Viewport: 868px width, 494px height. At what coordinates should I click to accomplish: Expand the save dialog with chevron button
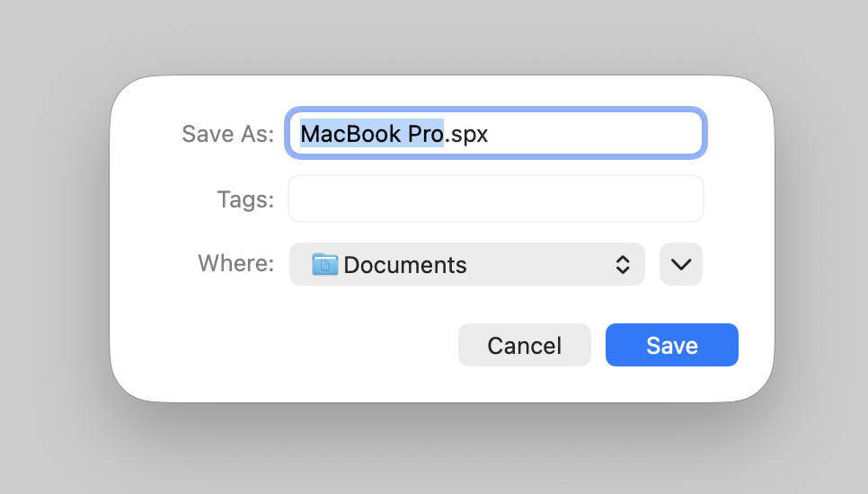pyautogui.click(x=681, y=264)
